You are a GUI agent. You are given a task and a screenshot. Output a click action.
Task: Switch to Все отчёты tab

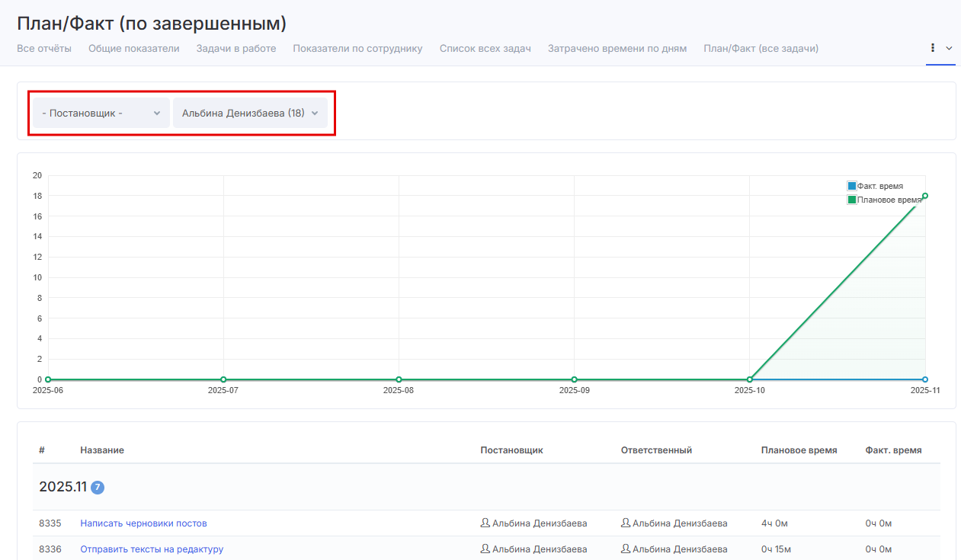click(x=44, y=49)
